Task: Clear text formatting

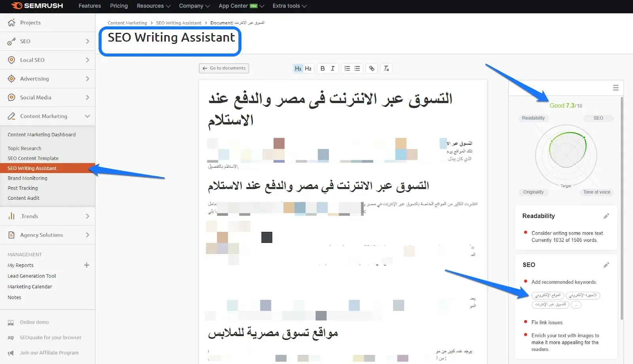Action: (x=386, y=68)
